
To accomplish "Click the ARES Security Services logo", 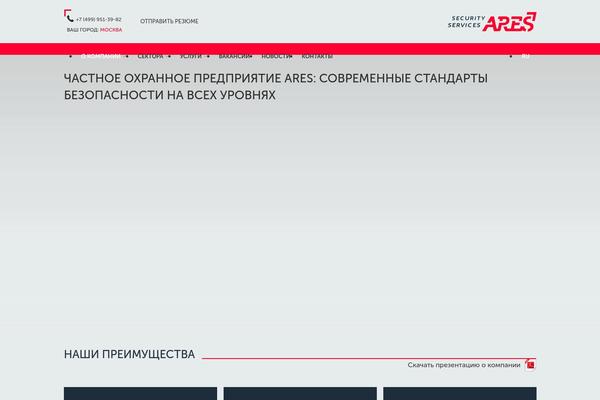I will pyautogui.click(x=492, y=22).
